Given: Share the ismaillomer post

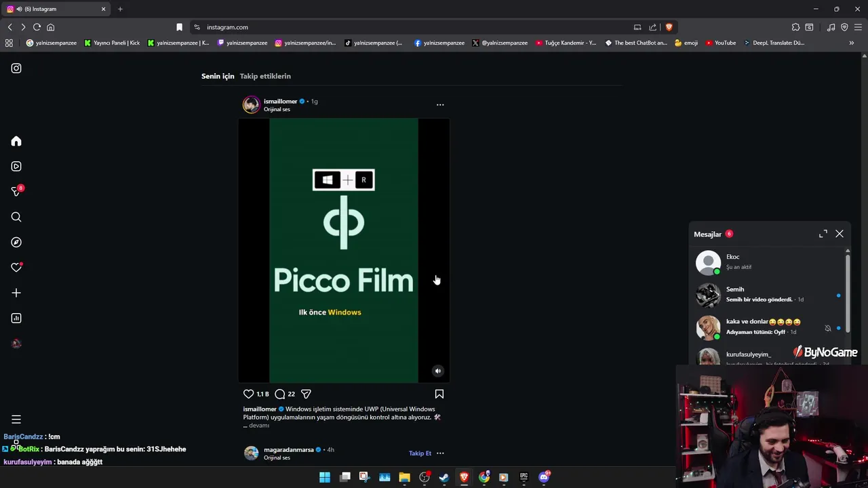Looking at the screenshot, I should (306, 394).
